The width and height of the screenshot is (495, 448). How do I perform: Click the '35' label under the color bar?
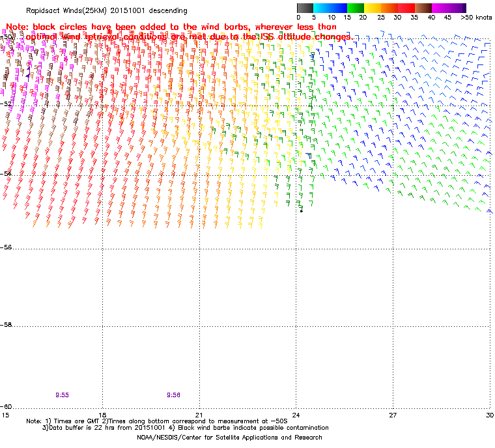[414, 18]
